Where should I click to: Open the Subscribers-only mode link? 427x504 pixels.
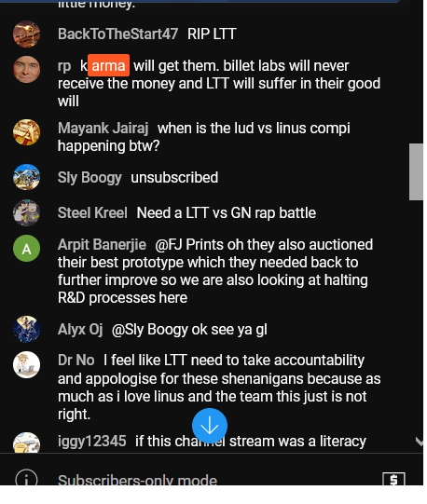pyautogui.click(x=137, y=480)
